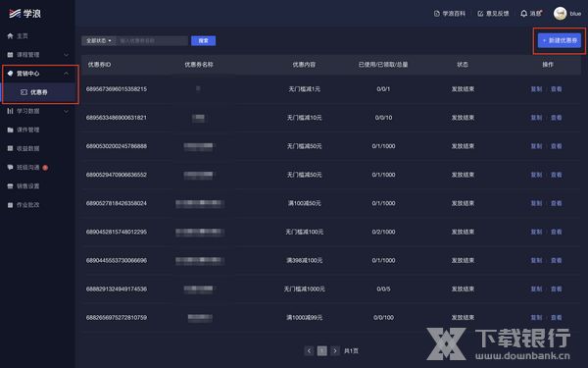
Task: Click the blue username text
Action: tap(575, 14)
